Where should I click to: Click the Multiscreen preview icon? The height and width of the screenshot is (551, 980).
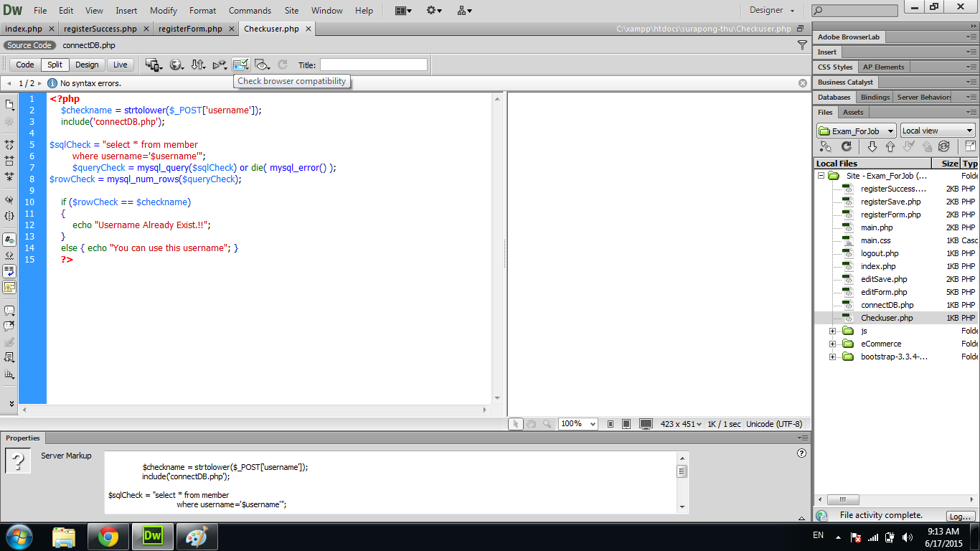[x=152, y=65]
